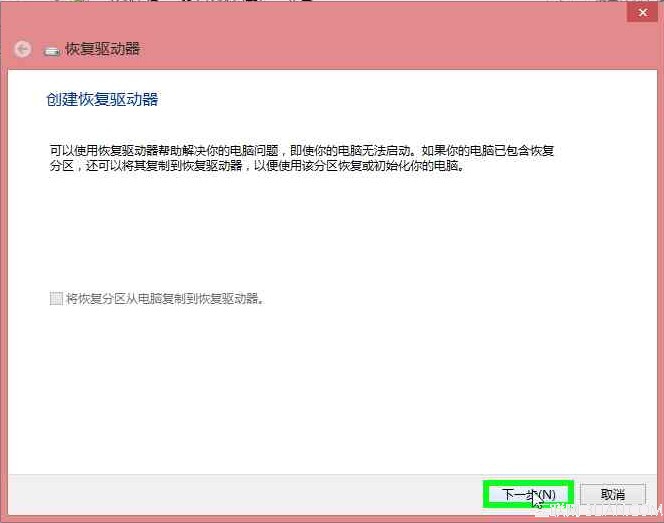Click the 恢复驱动器 window title text

coord(102,49)
